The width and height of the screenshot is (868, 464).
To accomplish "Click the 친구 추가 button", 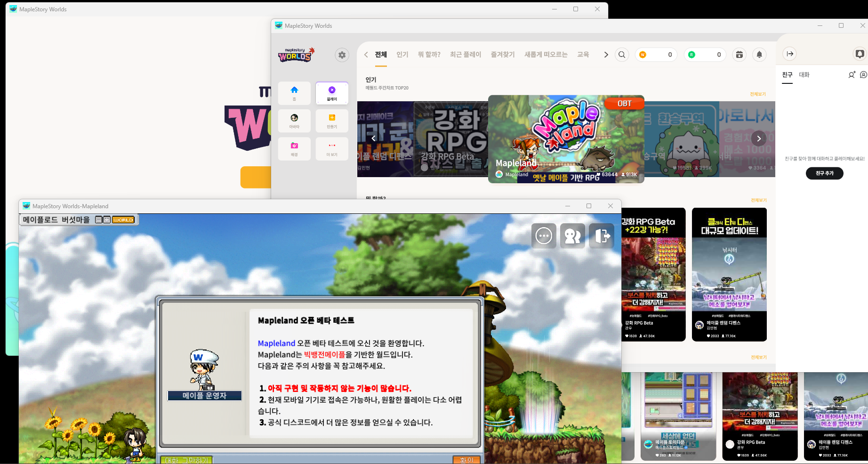I will pyautogui.click(x=824, y=173).
